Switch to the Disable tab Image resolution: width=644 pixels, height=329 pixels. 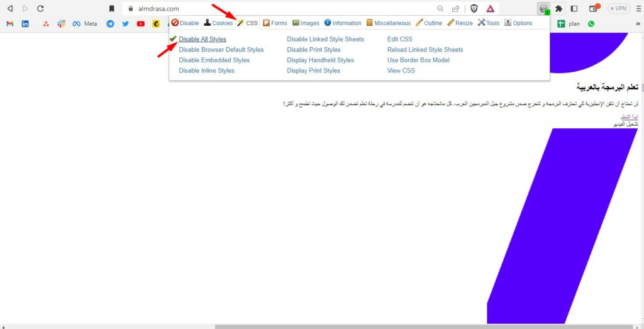(186, 23)
